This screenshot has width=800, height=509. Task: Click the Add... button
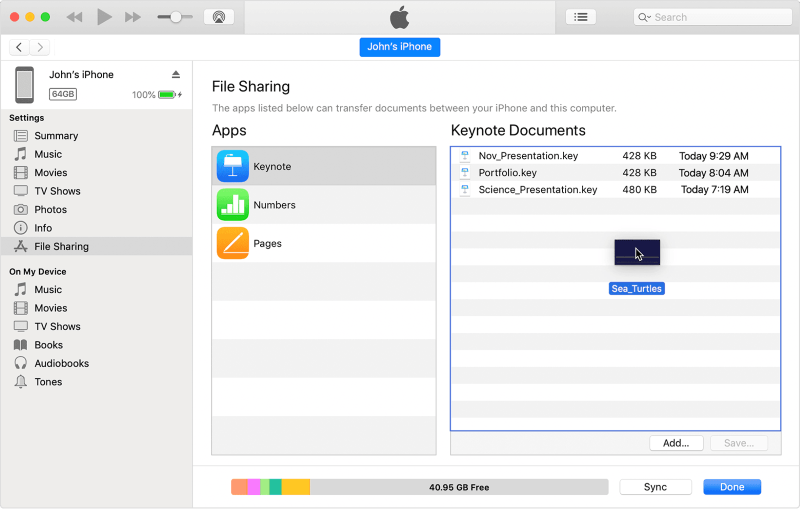(x=676, y=443)
